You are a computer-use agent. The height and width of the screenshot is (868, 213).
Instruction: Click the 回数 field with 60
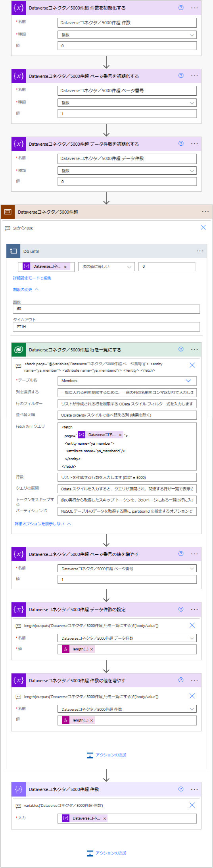coord(106,309)
